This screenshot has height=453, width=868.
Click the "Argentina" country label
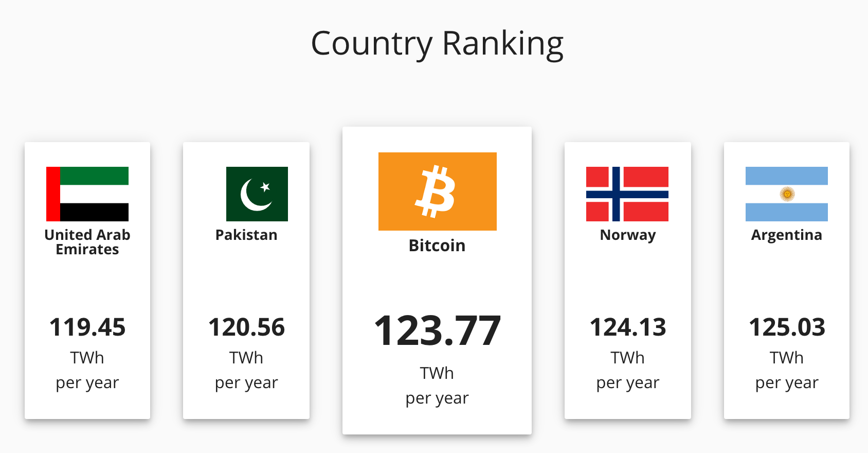(786, 235)
